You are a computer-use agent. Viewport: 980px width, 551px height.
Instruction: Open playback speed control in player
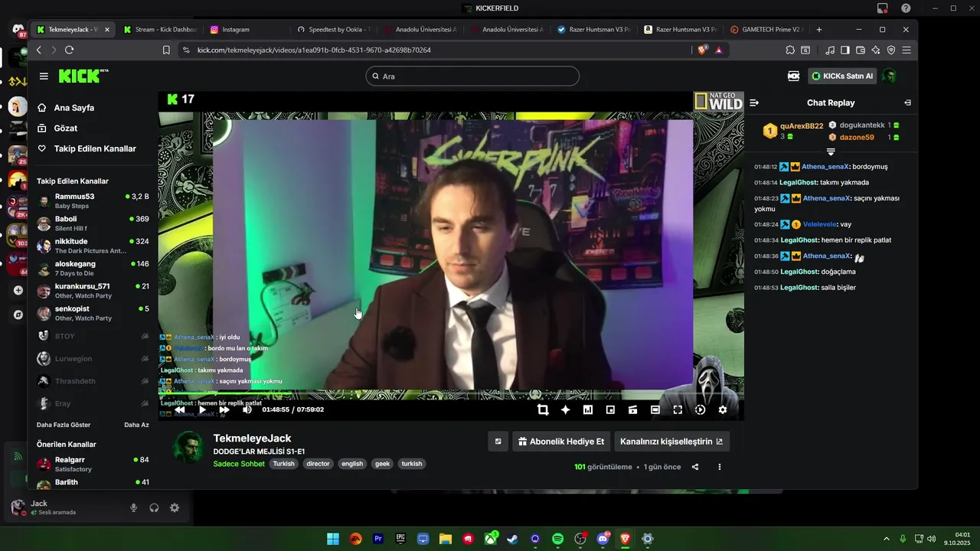(x=700, y=409)
